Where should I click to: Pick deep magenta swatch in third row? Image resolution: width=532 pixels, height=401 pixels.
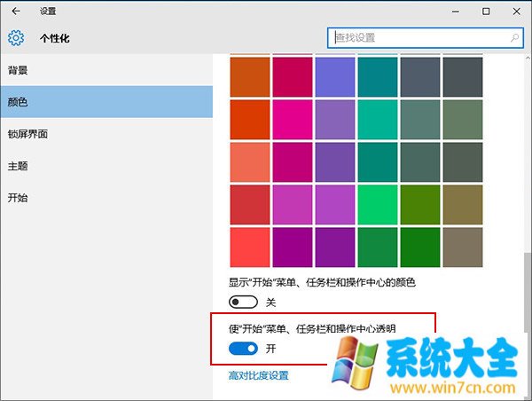pyautogui.click(x=293, y=162)
